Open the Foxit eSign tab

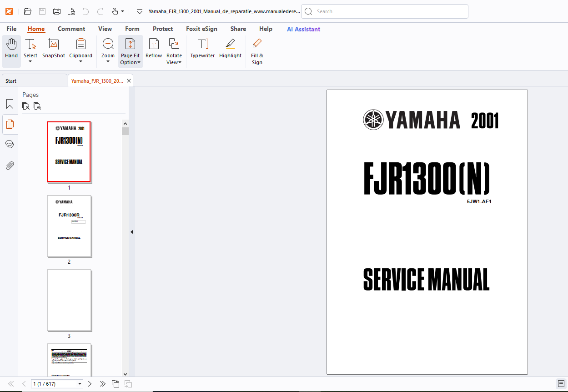[x=201, y=29]
